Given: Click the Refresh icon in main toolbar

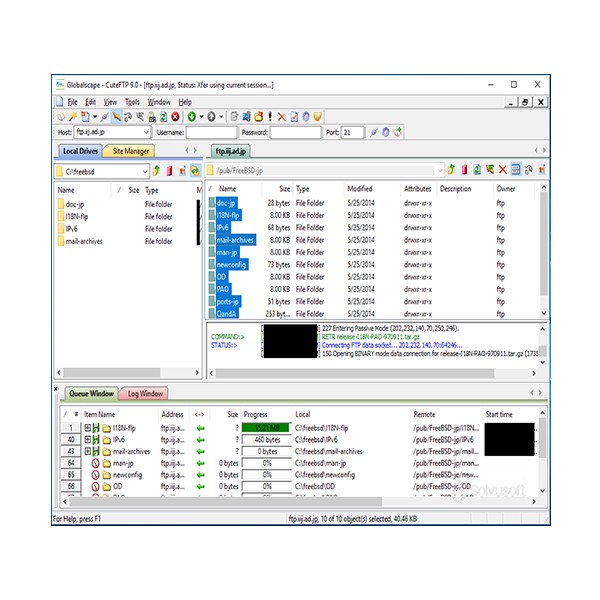Looking at the screenshot, I should coord(163,117).
